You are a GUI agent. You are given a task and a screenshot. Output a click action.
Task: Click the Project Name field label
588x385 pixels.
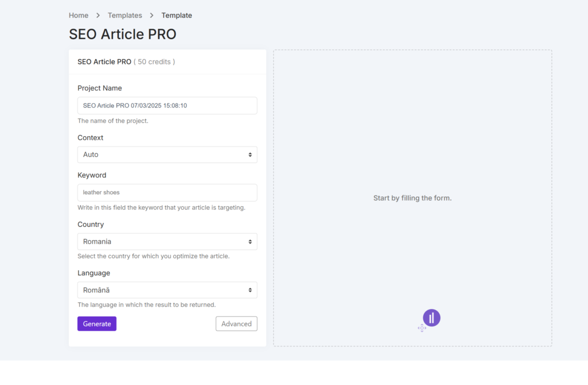point(100,88)
